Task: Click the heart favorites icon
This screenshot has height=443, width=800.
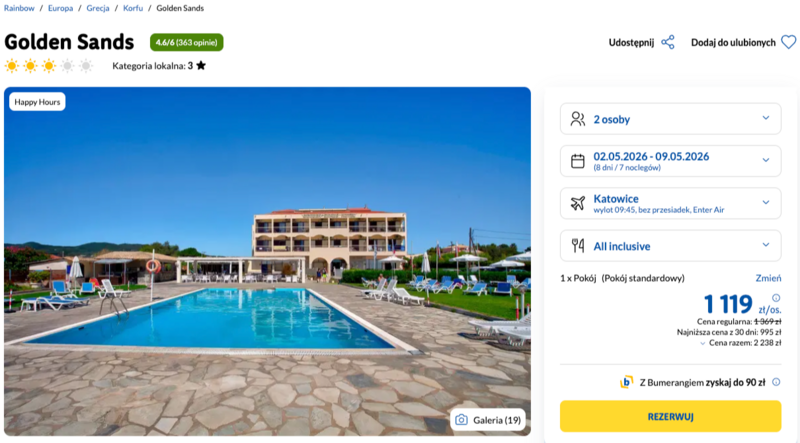Action: [789, 42]
